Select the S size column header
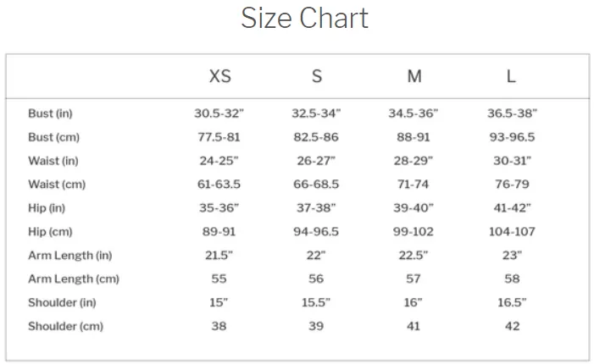The image size is (594, 364). (317, 76)
